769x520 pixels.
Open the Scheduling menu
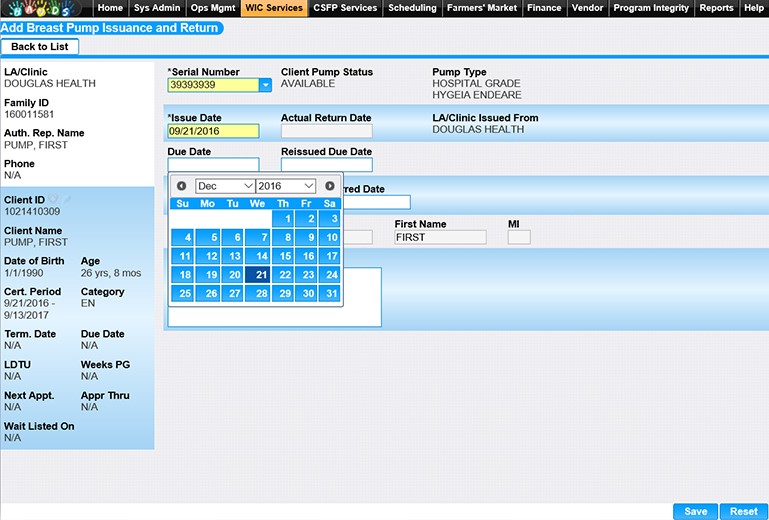point(411,8)
